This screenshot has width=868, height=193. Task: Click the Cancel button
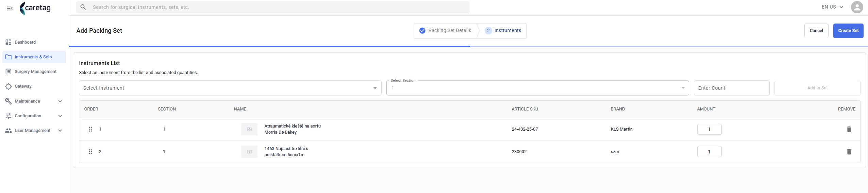point(816,31)
